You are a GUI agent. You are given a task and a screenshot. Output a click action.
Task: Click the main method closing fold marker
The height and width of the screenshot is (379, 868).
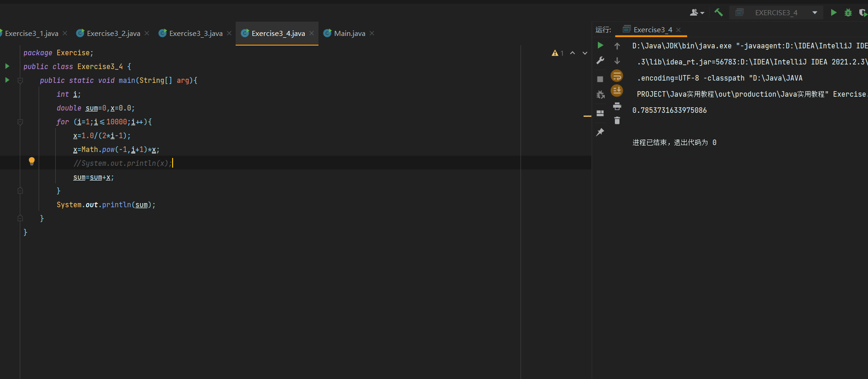(20, 218)
